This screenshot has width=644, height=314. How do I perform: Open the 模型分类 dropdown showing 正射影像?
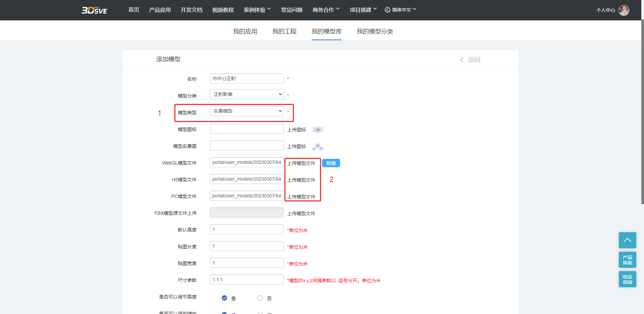click(x=247, y=94)
